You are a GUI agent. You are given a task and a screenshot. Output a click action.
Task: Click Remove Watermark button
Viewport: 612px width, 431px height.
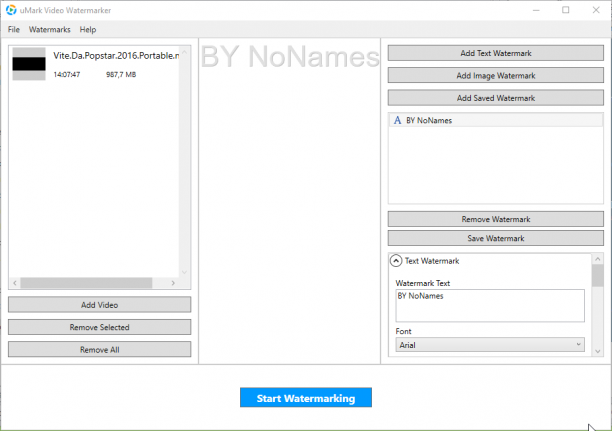click(x=496, y=219)
